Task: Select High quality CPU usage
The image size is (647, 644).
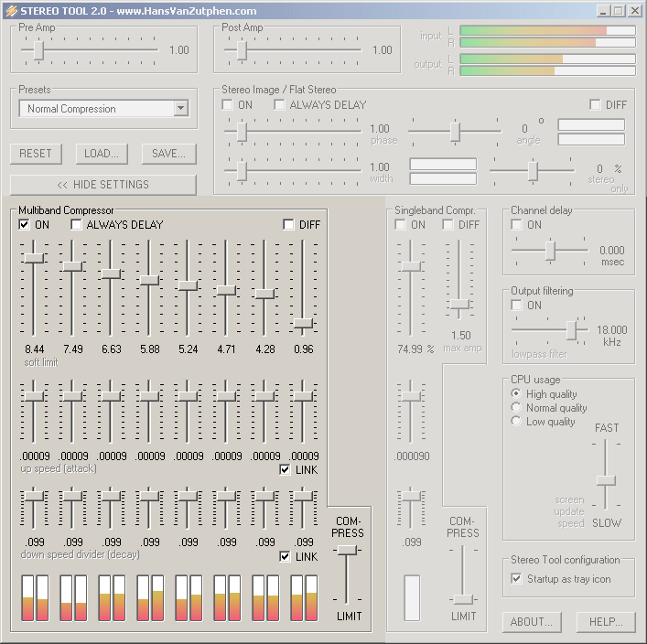Action: point(516,393)
